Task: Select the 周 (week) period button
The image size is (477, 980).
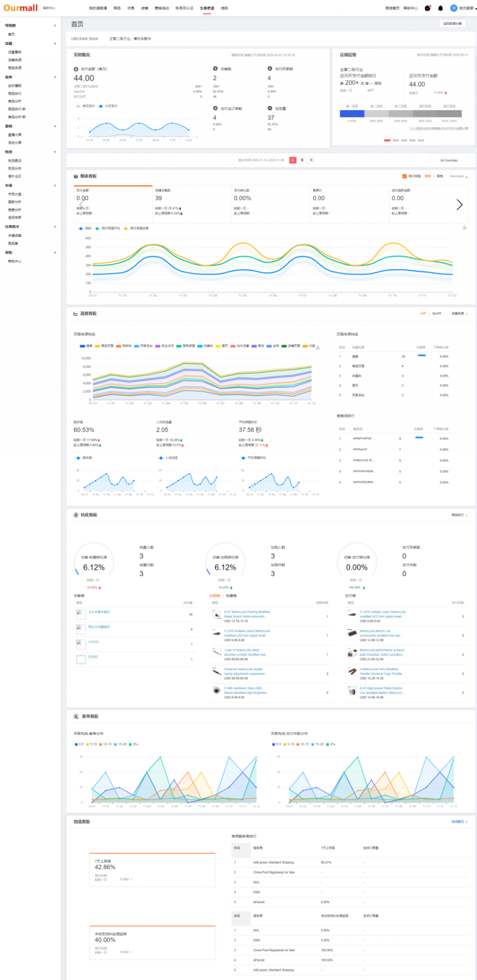Action: coord(302,160)
